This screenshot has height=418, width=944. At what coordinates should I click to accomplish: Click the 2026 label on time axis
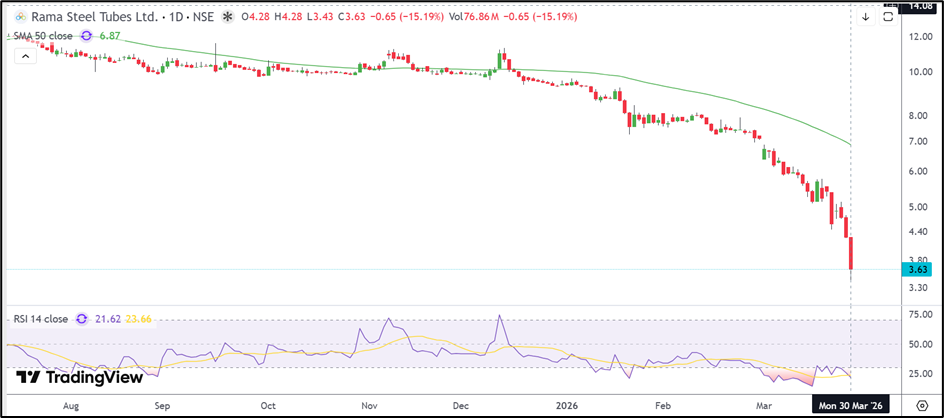pos(567,406)
